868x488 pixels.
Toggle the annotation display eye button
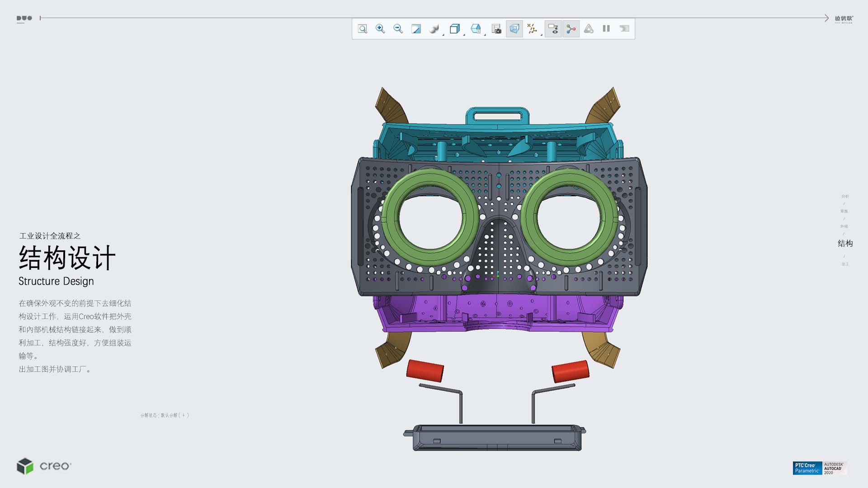click(x=553, y=29)
